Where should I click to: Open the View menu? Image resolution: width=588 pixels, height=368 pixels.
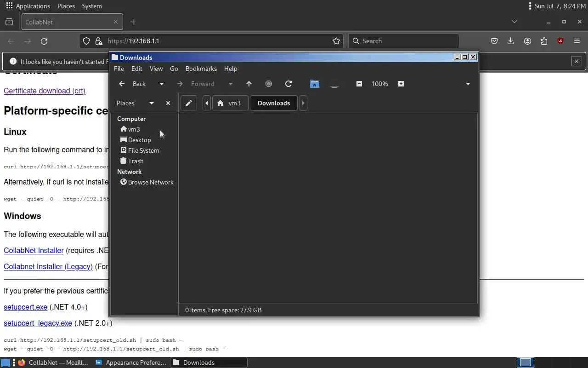(x=156, y=69)
